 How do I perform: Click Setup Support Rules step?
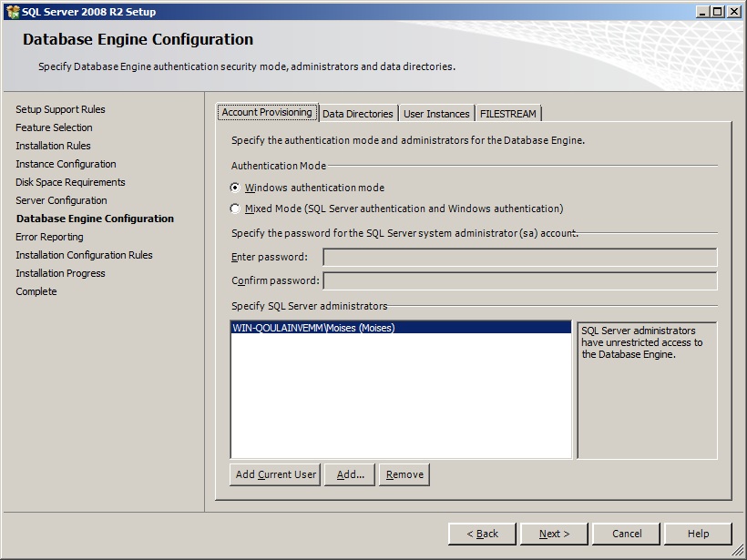[x=60, y=109]
